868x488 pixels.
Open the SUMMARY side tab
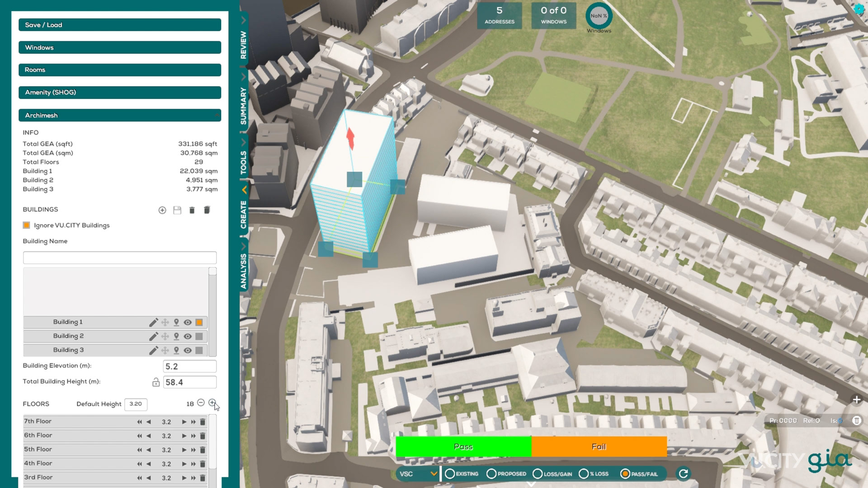[x=244, y=106]
